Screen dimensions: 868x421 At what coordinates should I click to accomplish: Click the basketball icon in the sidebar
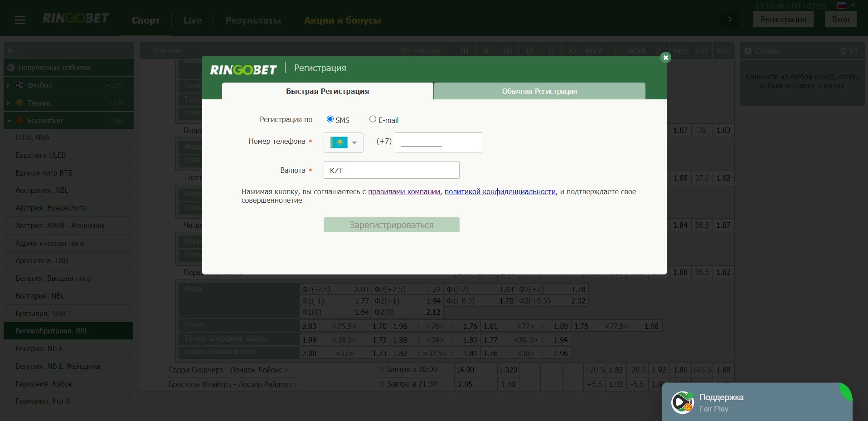tap(19, 120)
